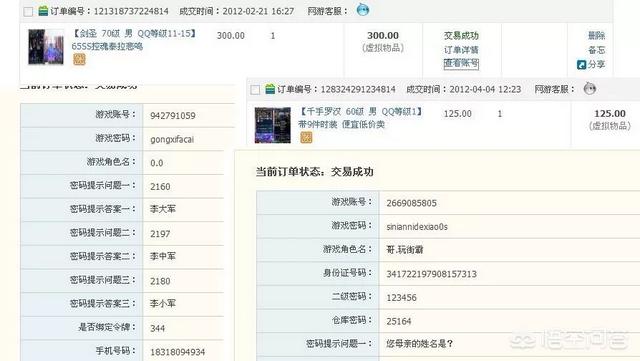Open thumbnail of the 千手罗汉 60级 item

point(273,125)
